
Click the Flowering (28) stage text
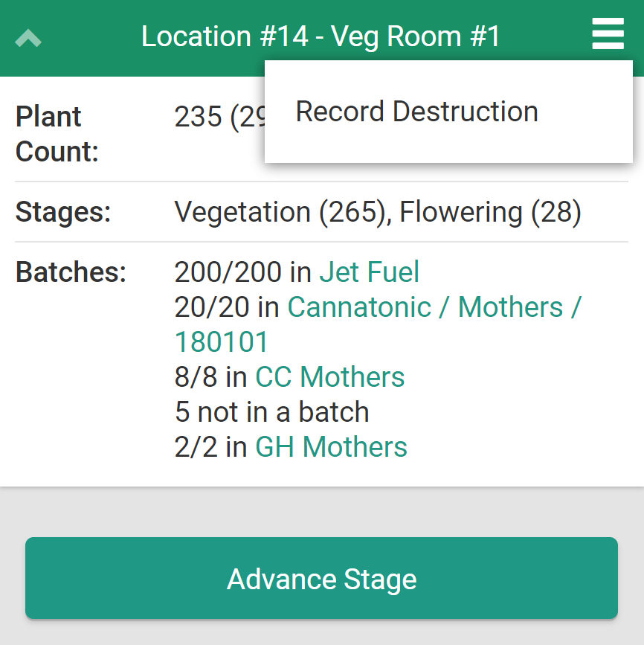click(x=490, y=212)
